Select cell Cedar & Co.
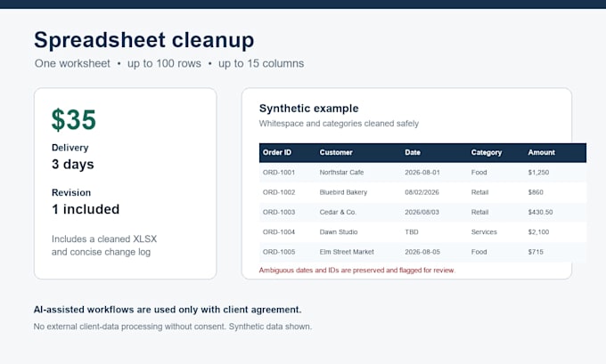606x364 pixels. [x=338, y=212]
